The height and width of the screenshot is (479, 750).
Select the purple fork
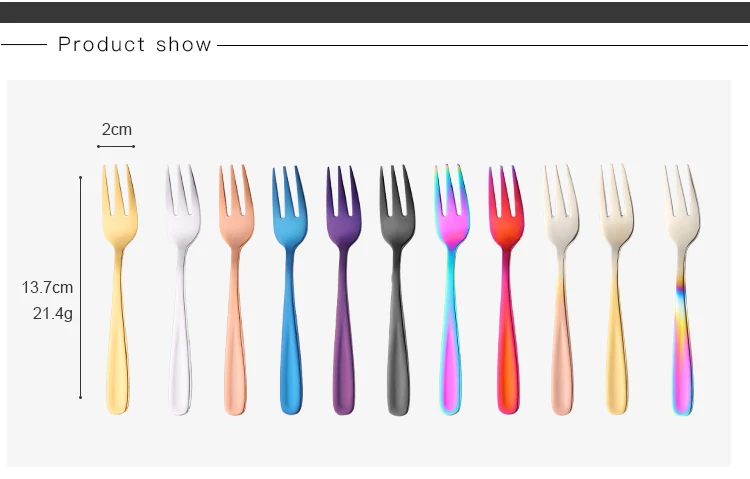point(343,290)
